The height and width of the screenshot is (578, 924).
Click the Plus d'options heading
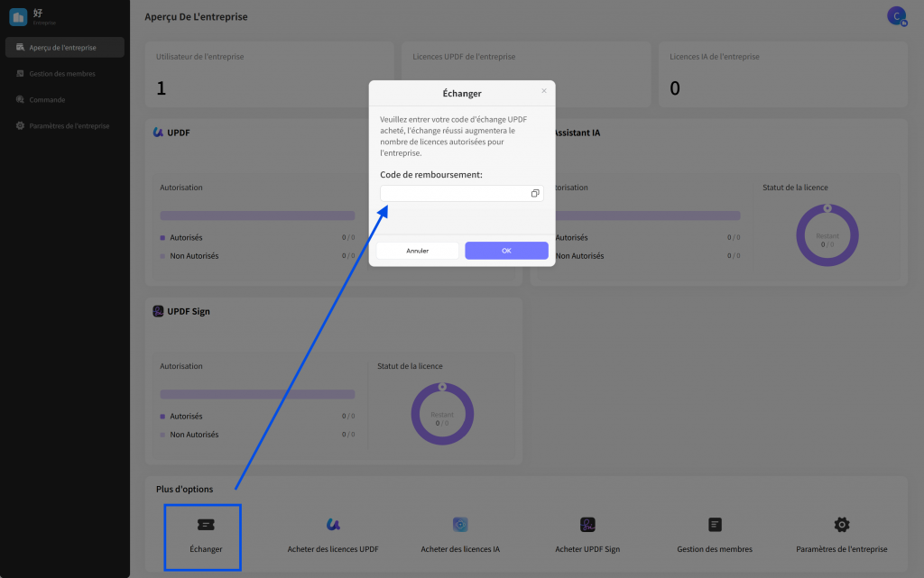(x=184, y=489)
